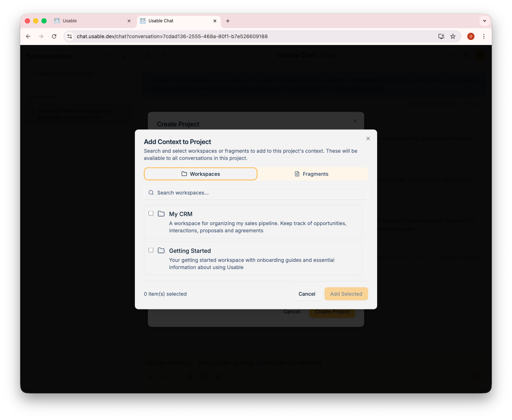This screenshot has width=512, height=420.
Task: Open the sidebar hamburger menu icon
Action: pyautogui.click(x=148, y=55)
